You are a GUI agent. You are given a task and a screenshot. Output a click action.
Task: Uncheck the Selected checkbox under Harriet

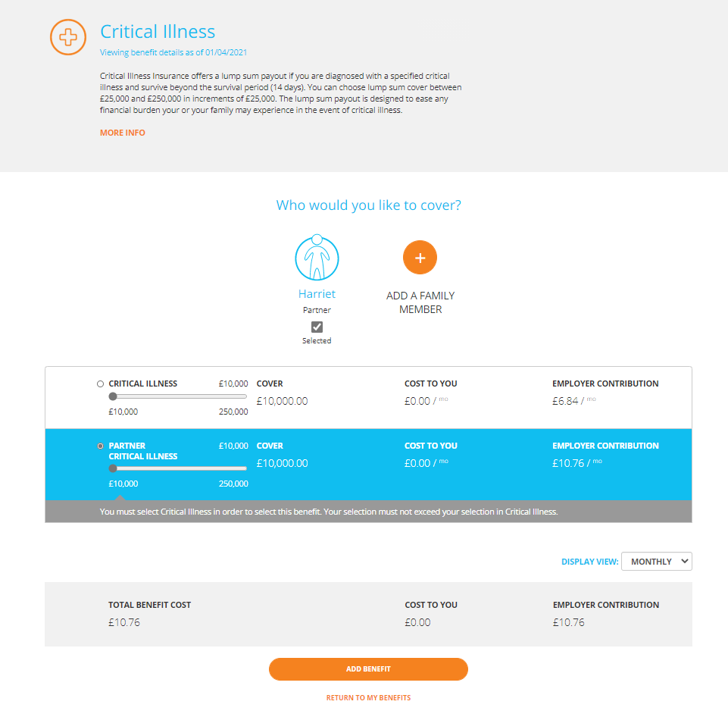(x=317, y=327)
